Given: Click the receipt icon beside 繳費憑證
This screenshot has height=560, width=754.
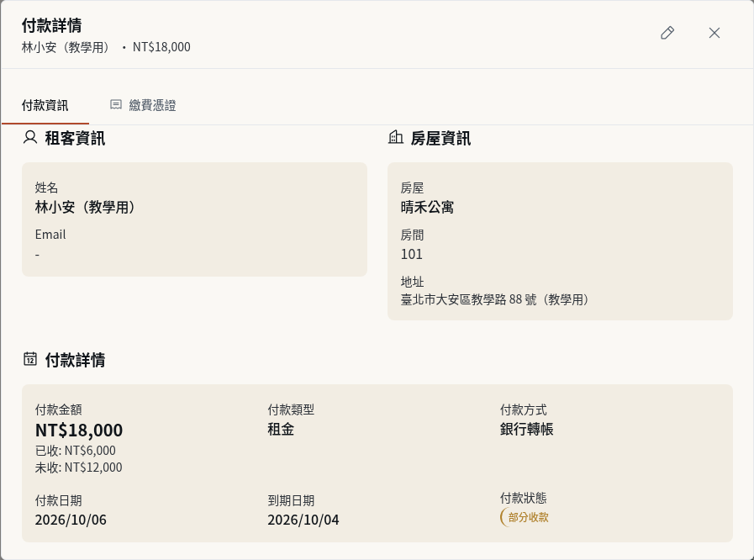Looking at the screenshot, I should click(x=116, y=104).
